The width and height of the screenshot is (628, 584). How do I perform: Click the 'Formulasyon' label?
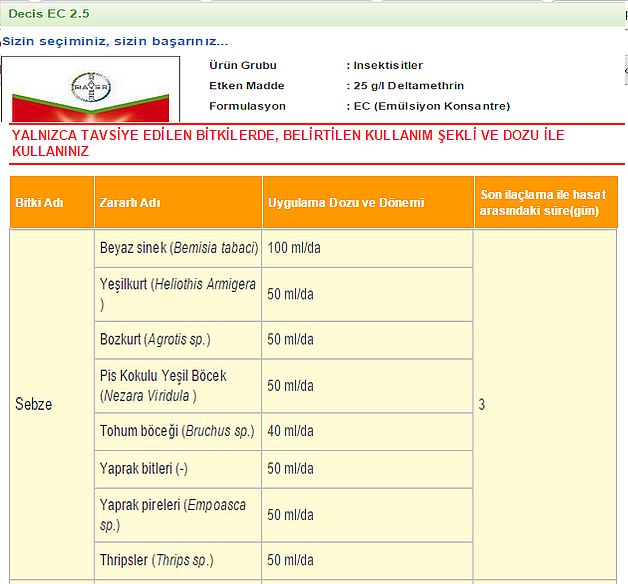[x=248, y=106]
